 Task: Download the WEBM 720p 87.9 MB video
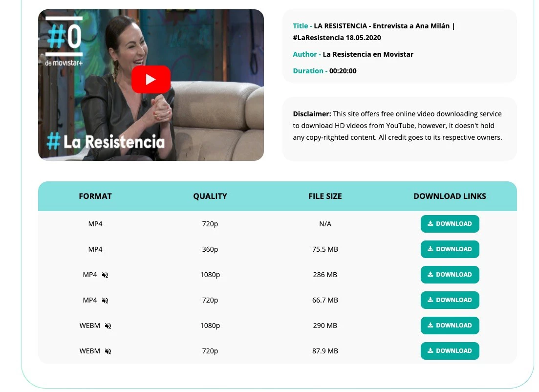click(450, 351)
